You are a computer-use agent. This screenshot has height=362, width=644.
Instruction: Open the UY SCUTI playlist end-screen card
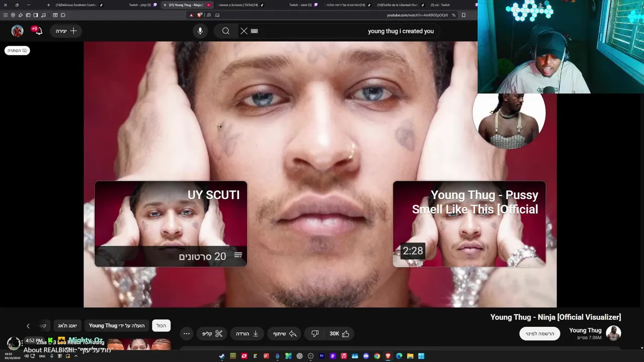171,224
